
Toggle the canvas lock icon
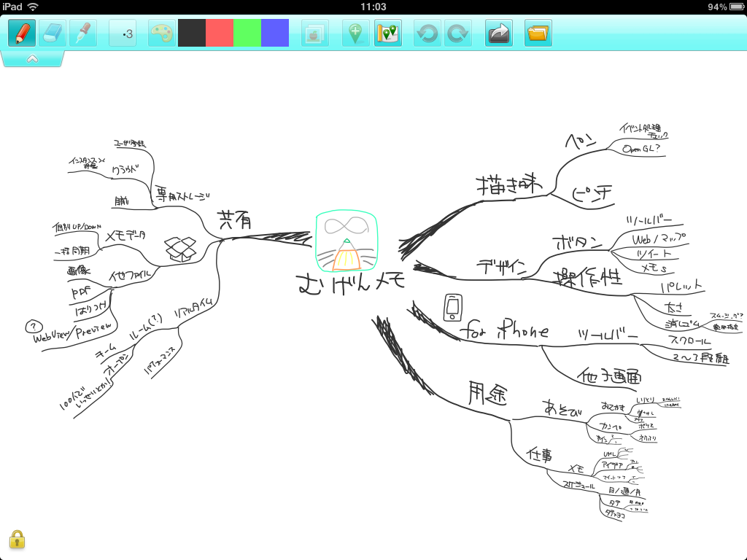point(17,539)
